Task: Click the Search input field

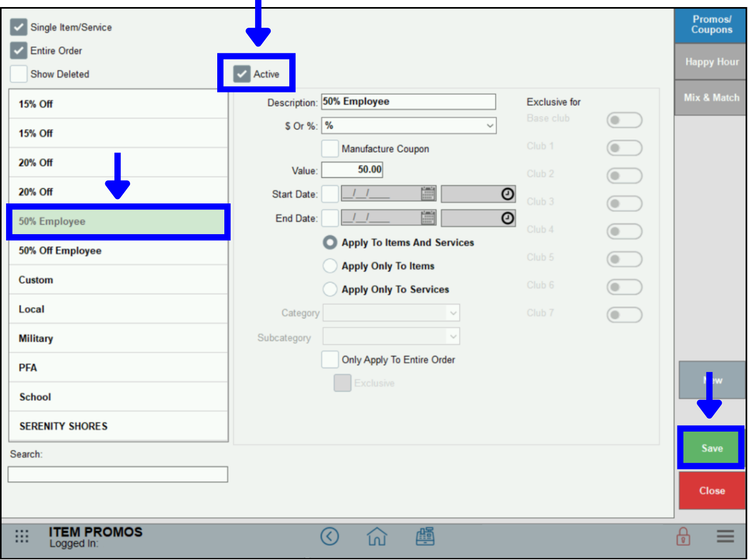Action: pos(118,474)
